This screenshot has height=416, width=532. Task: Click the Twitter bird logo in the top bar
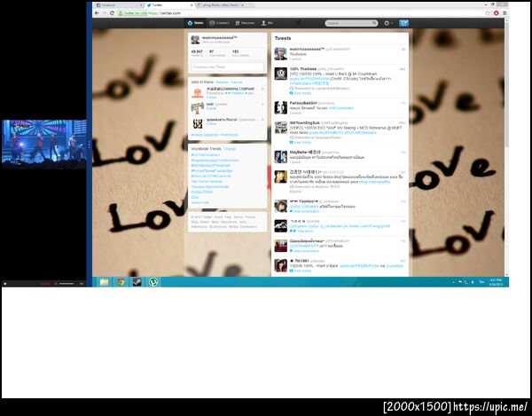(x=298, y=23)
